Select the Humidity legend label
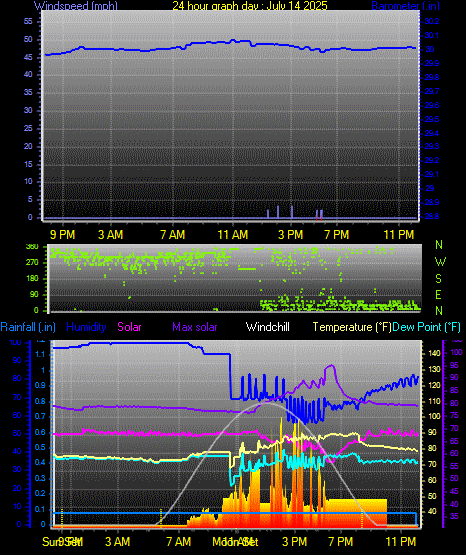 point(86,327)
